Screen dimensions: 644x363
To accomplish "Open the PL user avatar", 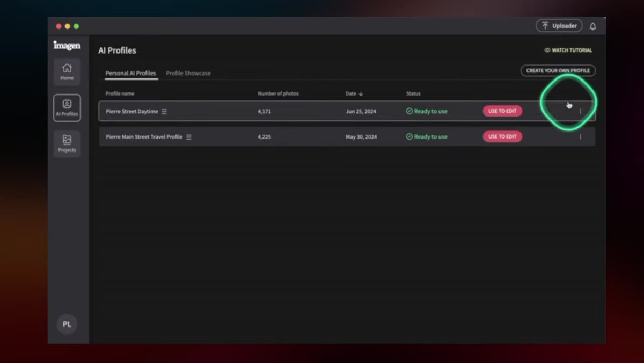I will tap(67, 324).
